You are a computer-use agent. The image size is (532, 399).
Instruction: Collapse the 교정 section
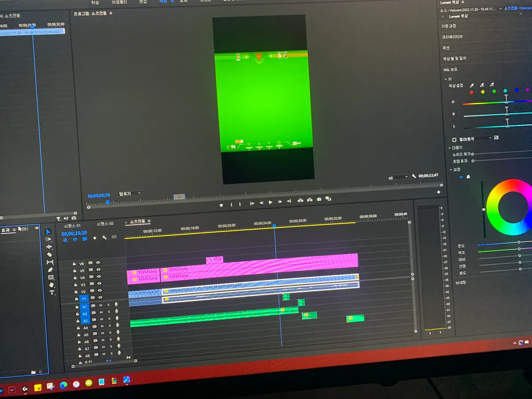pos(450,169)
